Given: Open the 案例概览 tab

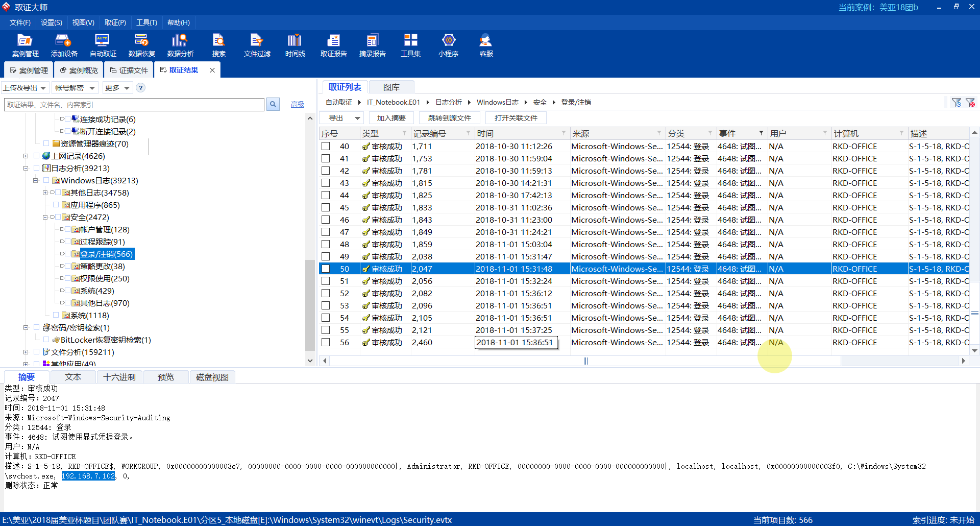Looking at the screenshot, I should click(x=79, y=70).
